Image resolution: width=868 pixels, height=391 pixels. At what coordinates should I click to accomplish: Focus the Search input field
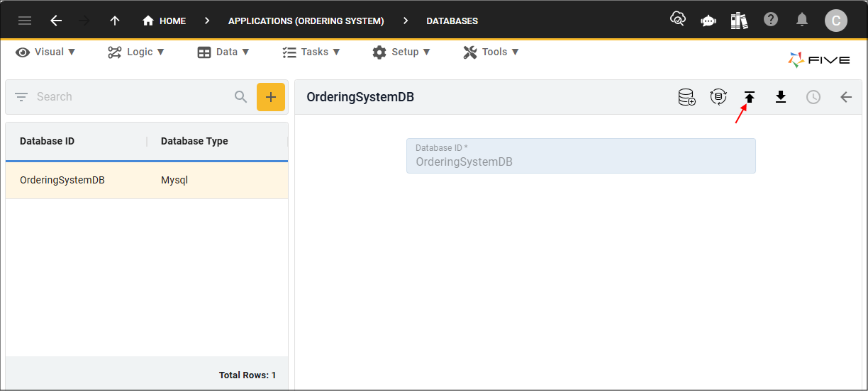[x=132, y=97]
